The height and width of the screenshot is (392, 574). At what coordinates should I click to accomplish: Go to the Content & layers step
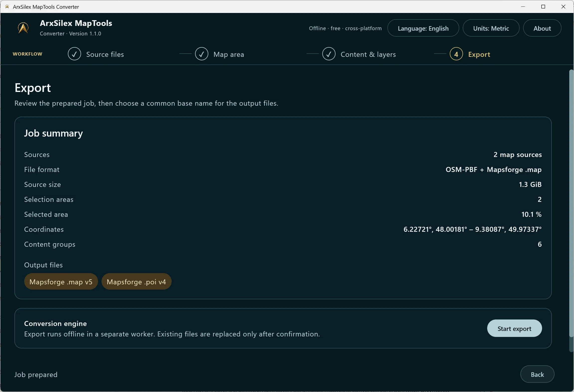pos(368,54)
